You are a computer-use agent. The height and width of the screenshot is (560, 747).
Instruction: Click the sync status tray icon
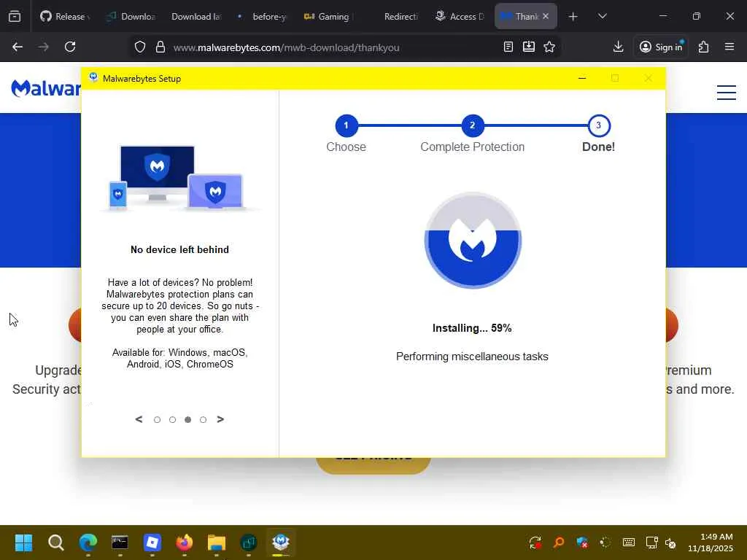coord(535,542)
